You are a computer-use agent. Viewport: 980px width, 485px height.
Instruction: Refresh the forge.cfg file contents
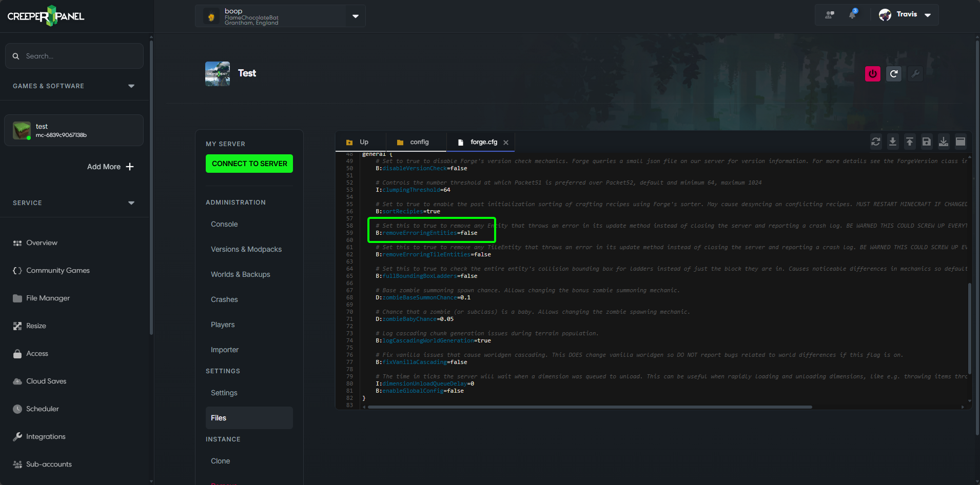pyautogui.click(x=875, y=142)
